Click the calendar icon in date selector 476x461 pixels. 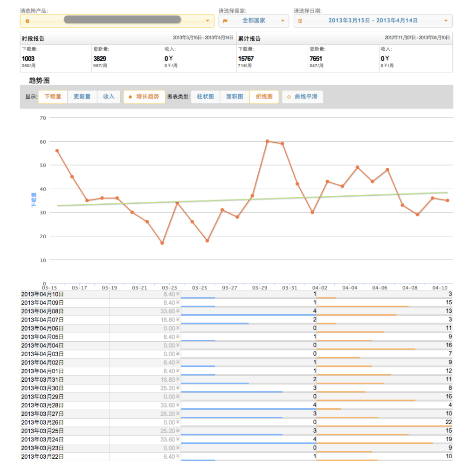pos(300,21)
